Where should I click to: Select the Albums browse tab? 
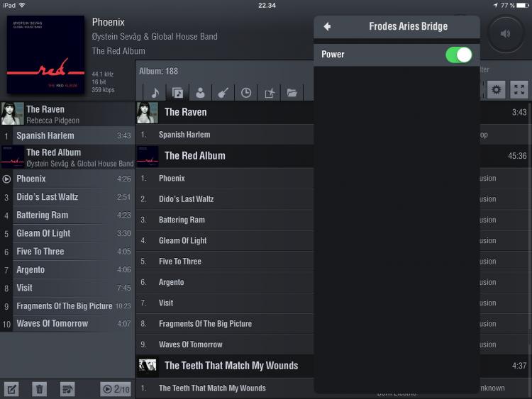coord(177,93)
